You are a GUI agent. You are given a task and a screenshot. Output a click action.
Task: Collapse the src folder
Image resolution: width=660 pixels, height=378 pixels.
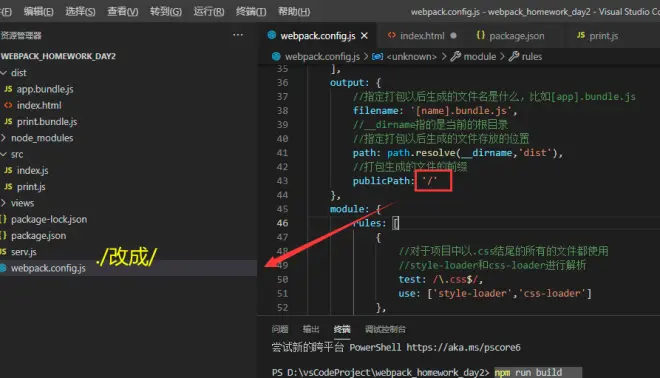click(x=4, y=154)
